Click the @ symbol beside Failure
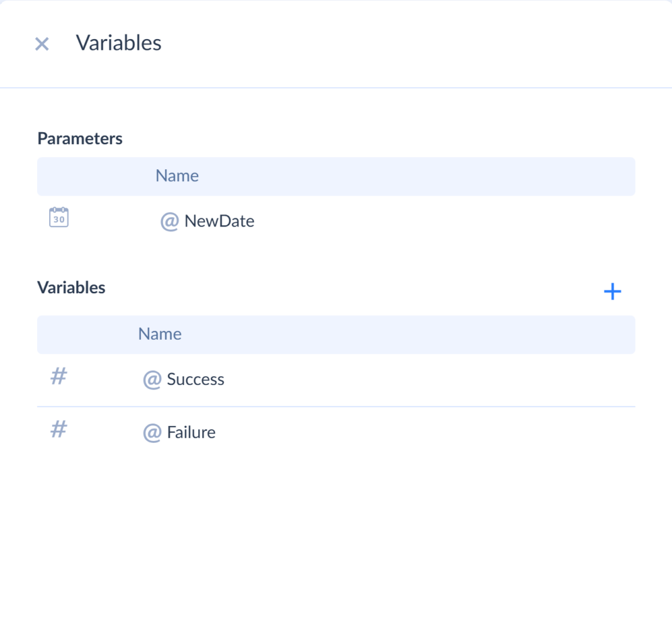 click(x=152, y=433)
